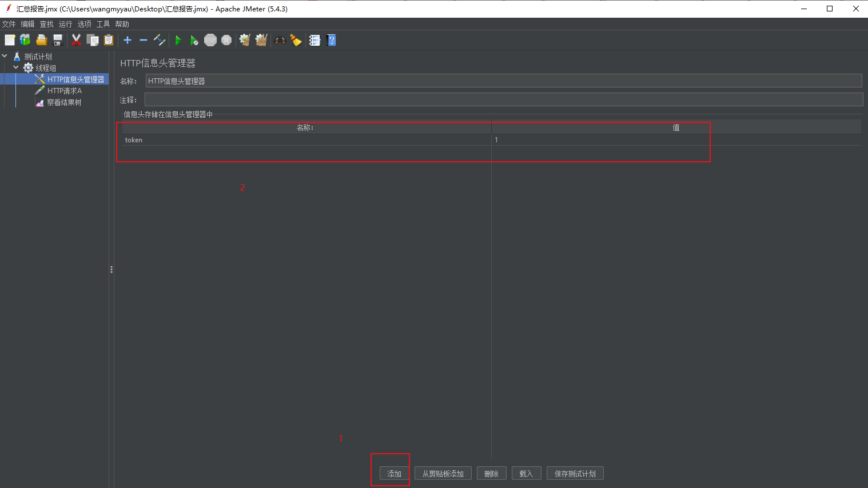Click the Reset Search yellow broom icon

tap(296, 40)
